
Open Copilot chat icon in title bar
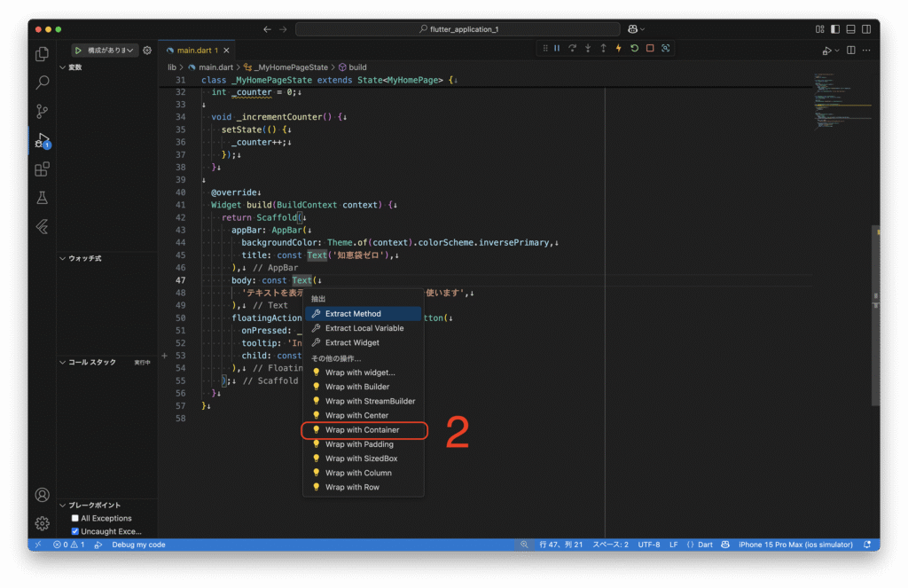[632, 29]
